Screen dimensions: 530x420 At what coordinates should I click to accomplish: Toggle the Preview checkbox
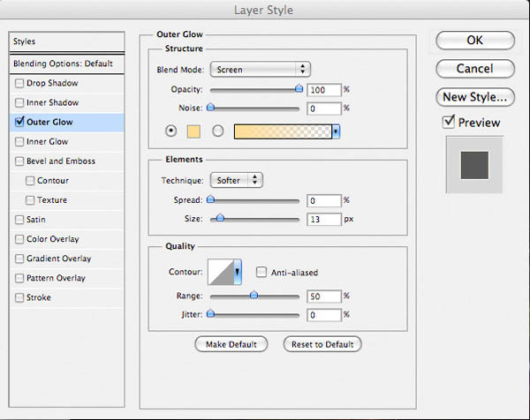[449, 122]
